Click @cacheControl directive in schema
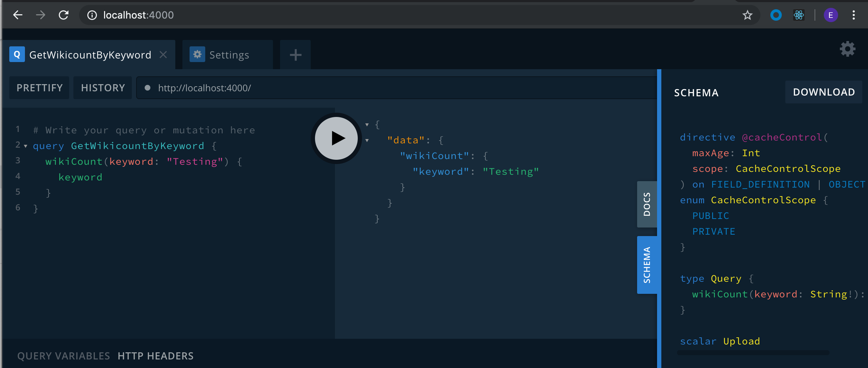The image size is (868, 368). 782,137
